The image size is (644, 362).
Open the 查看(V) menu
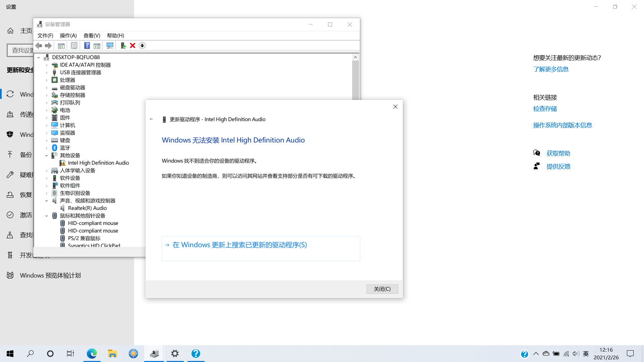point(92,36)
